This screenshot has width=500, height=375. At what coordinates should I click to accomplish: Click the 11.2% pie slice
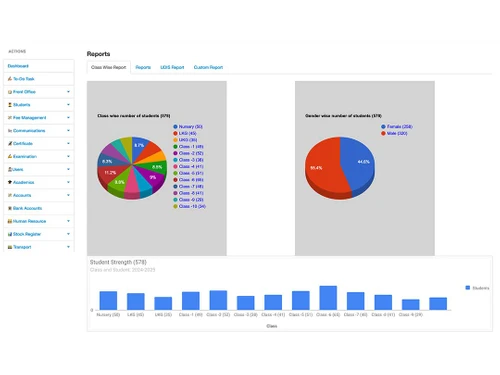[x=109, y=173]
